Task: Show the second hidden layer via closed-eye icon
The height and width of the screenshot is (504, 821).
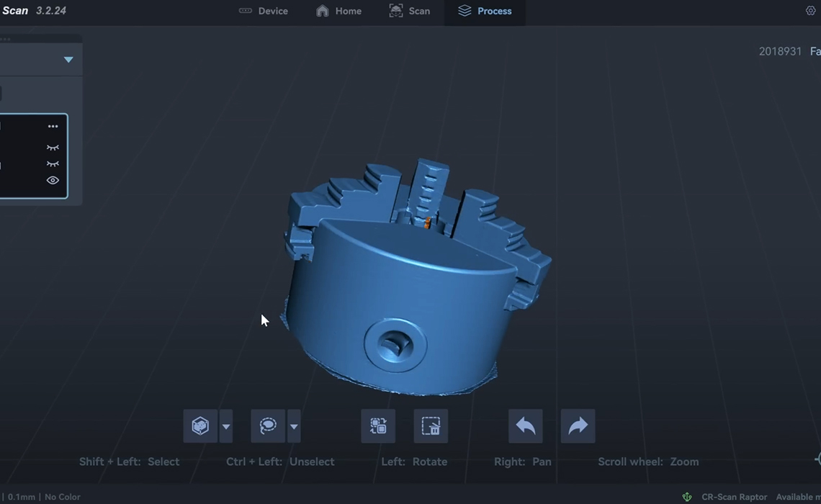Action: (53, 164)
